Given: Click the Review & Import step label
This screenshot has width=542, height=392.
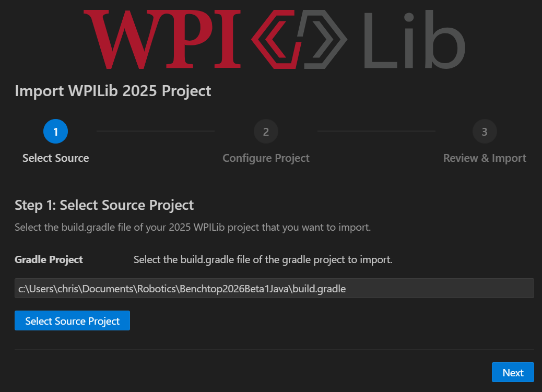Looking at the screenshot, I should (485, 158).
